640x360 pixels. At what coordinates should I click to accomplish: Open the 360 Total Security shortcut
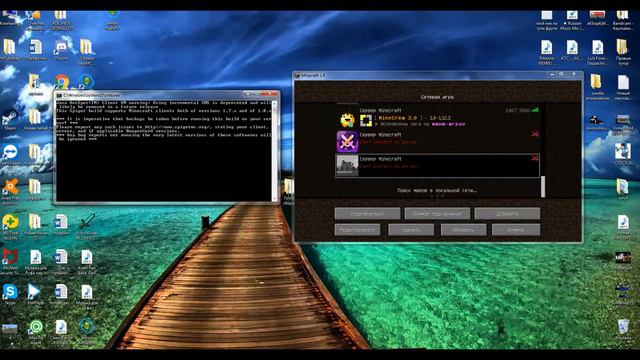[x=10, y=226]
